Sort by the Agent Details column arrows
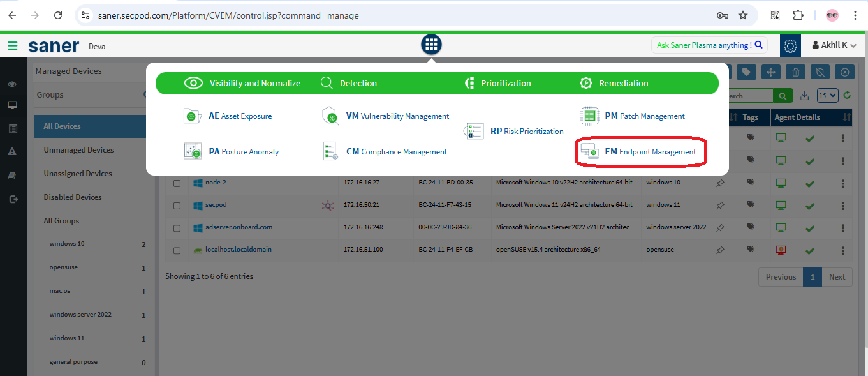This screenshot has height=376, width=868. click(847, 117)
